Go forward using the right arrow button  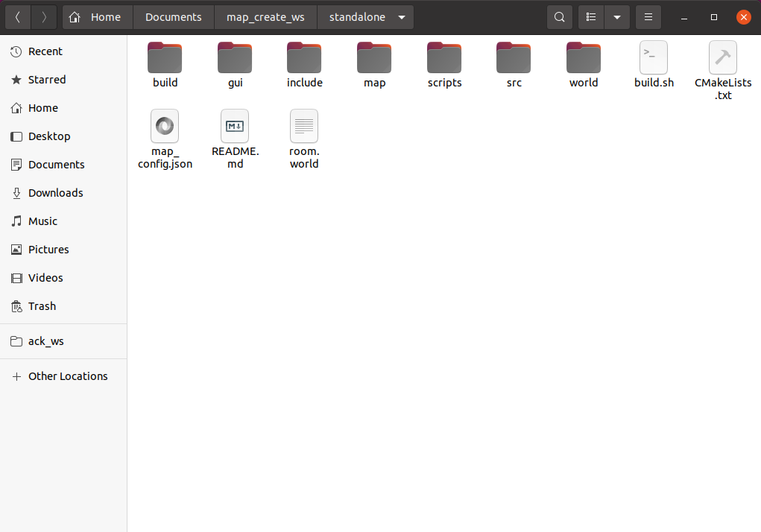click(44, 17)
